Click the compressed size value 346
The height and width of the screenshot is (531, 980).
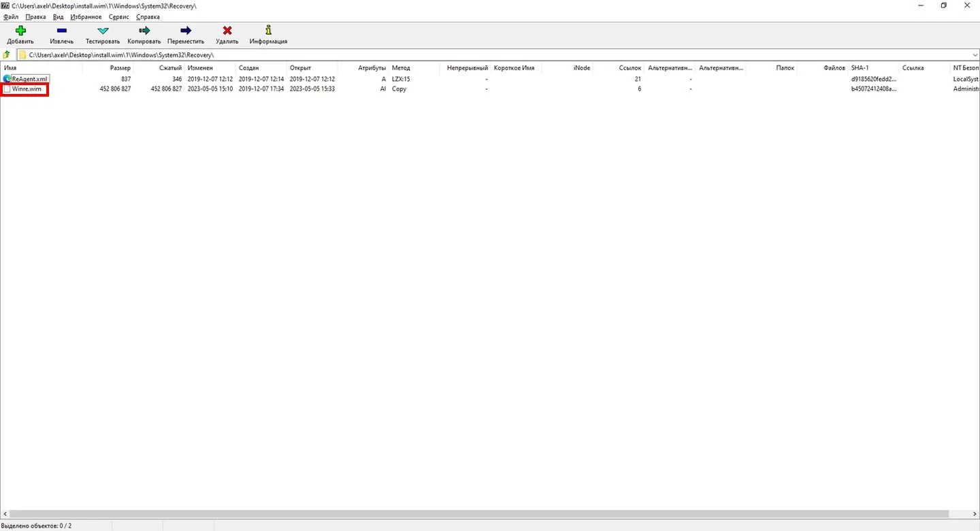pyautogui.click(x=177, y=79)
